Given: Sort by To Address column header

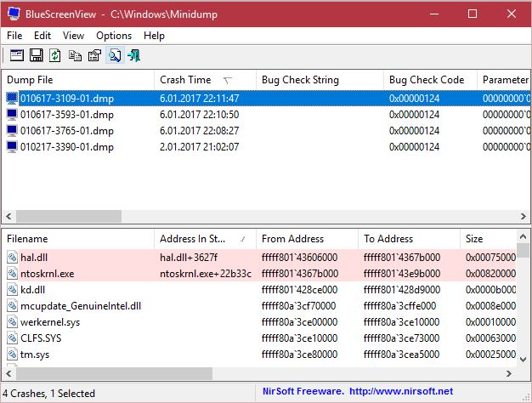Looking at the screenshot, I should (x=409, y=239).
